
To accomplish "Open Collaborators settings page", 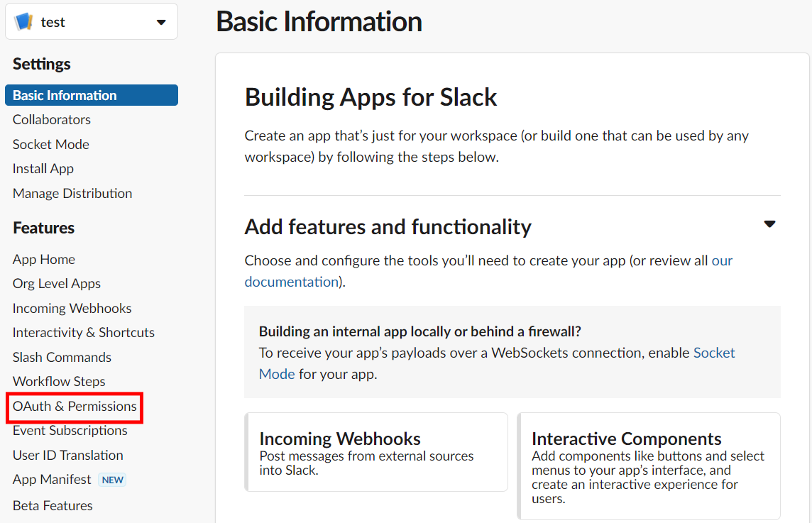I will pyautogui.click(x=52, y=120).
